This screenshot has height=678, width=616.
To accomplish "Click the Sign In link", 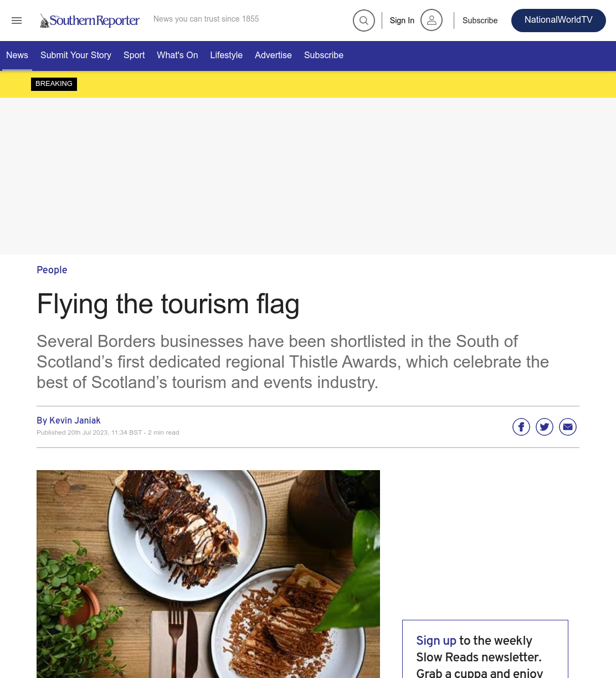I will tap(402, 21).
